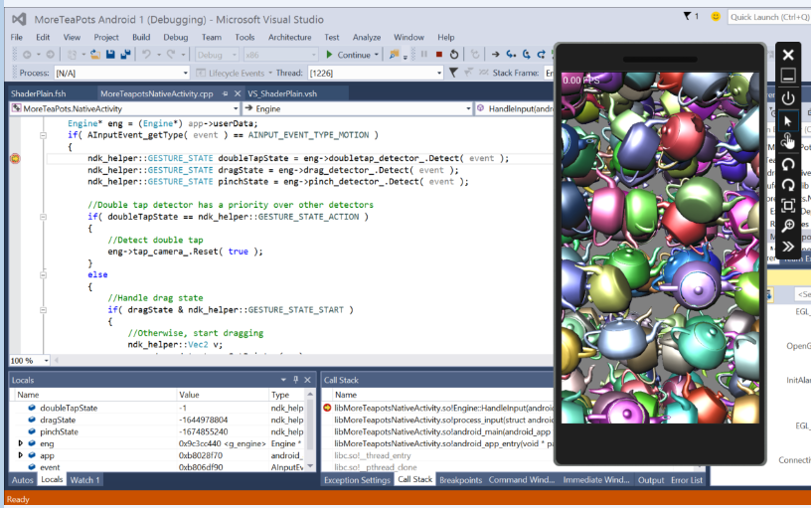
Task: Restart debugging using the restart icon
Action: (x=454, y=55)
